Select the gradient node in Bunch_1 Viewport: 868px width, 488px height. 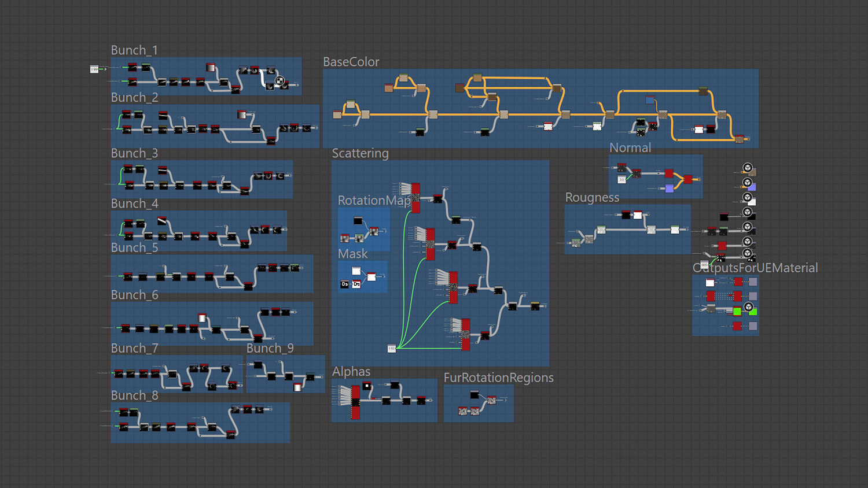pos(211,67)
